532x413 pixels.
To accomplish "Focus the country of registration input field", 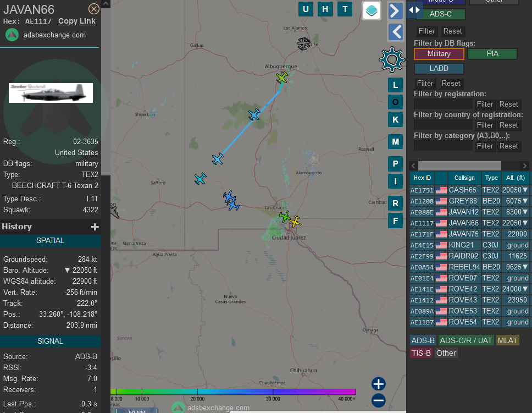I will (443, 125).
